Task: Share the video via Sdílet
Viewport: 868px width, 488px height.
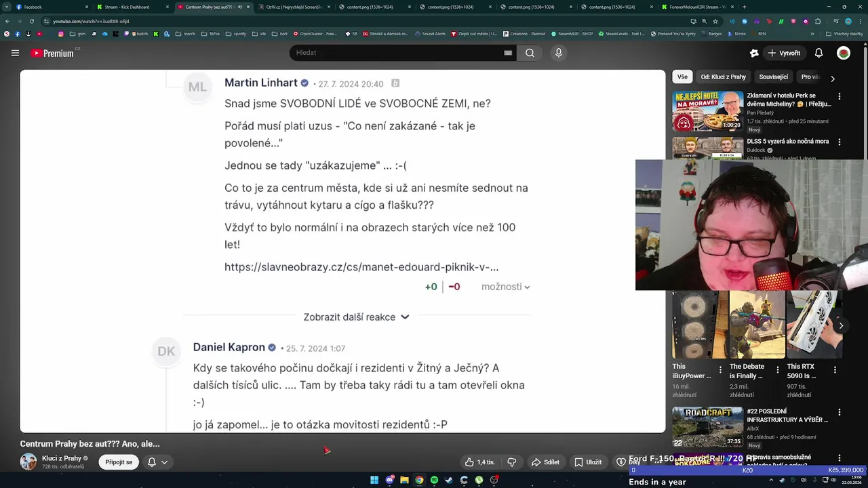Action: pos(545,462)
